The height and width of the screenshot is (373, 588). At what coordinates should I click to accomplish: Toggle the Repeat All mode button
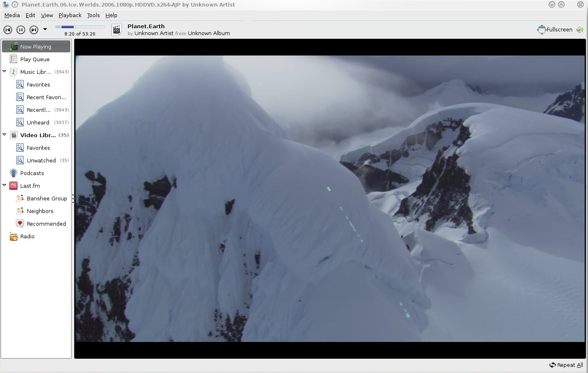click(566, 365)
